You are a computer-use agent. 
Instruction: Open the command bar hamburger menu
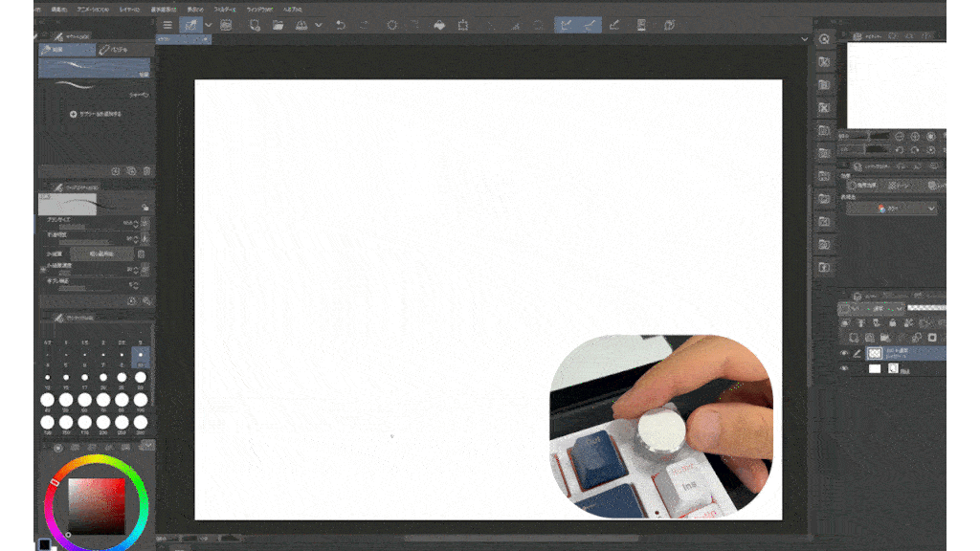coord(167,25)
